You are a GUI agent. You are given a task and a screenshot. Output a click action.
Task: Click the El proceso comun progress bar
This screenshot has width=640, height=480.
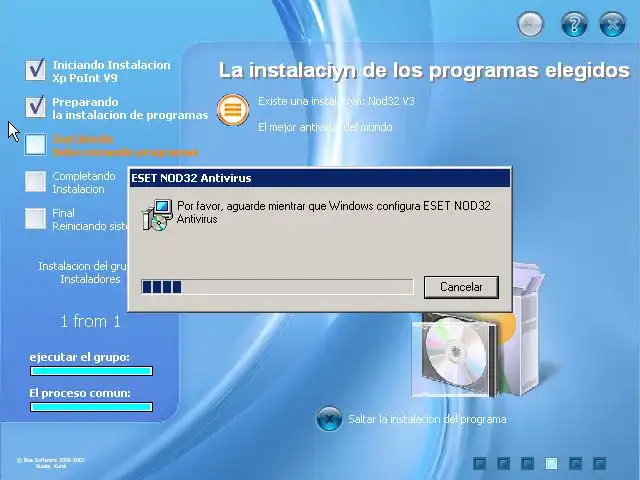[x=91, y=407]
